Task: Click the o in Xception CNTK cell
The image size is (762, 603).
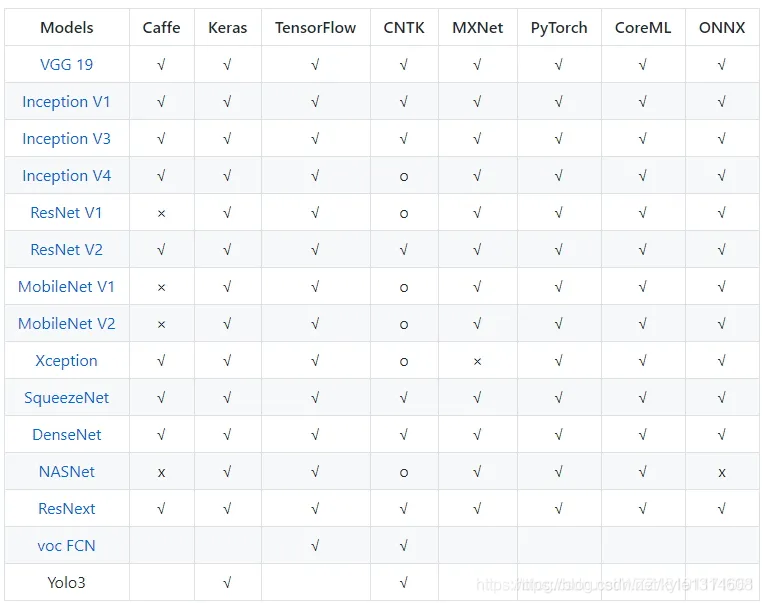Action: click(404, 362)
